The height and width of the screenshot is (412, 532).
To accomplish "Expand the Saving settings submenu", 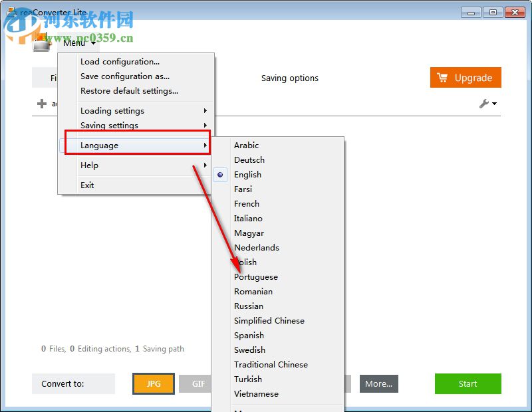I will (x=109, y=125).
